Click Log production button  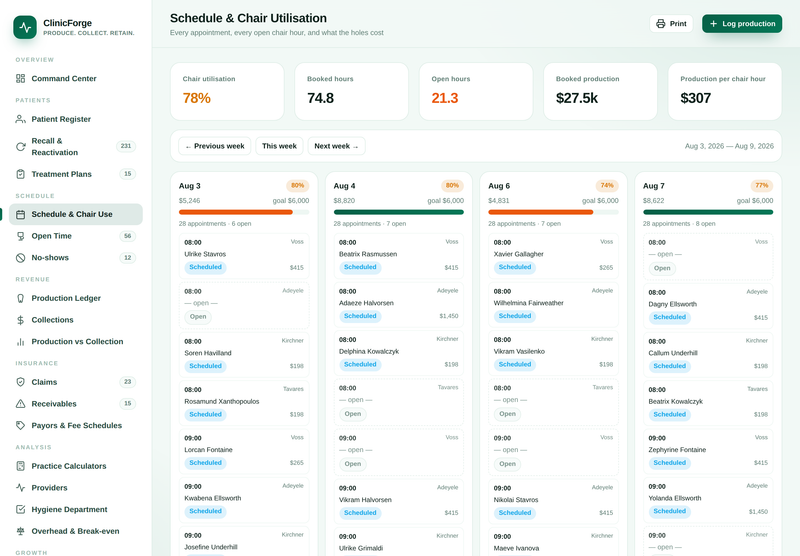pyautogui.click(x=742, y=23)
